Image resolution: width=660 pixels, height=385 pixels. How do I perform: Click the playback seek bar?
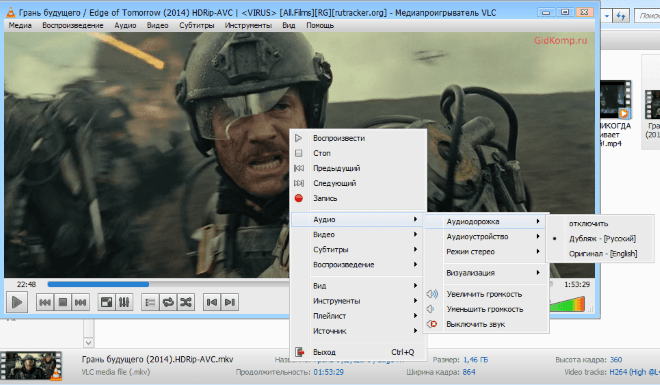click(x=168, y=284)
